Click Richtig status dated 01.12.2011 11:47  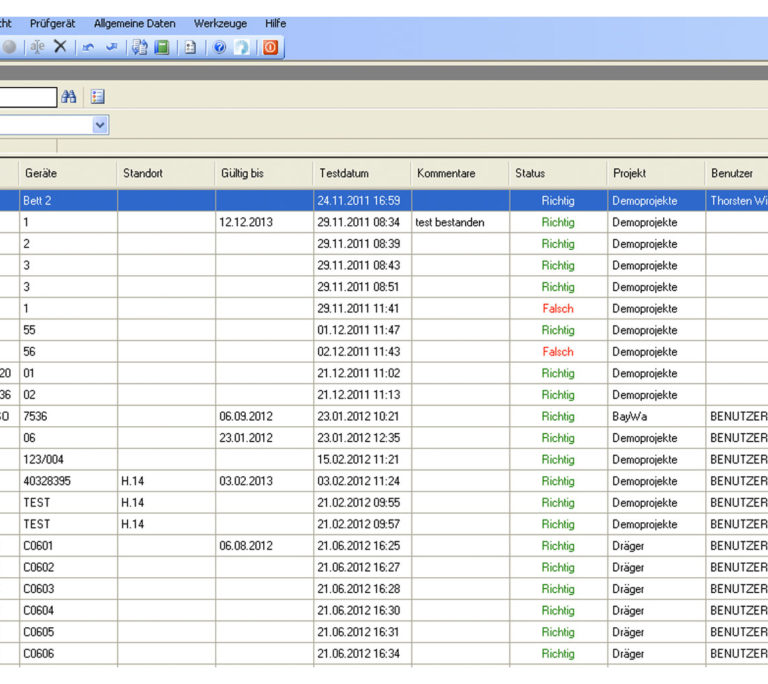click(558, 330)
